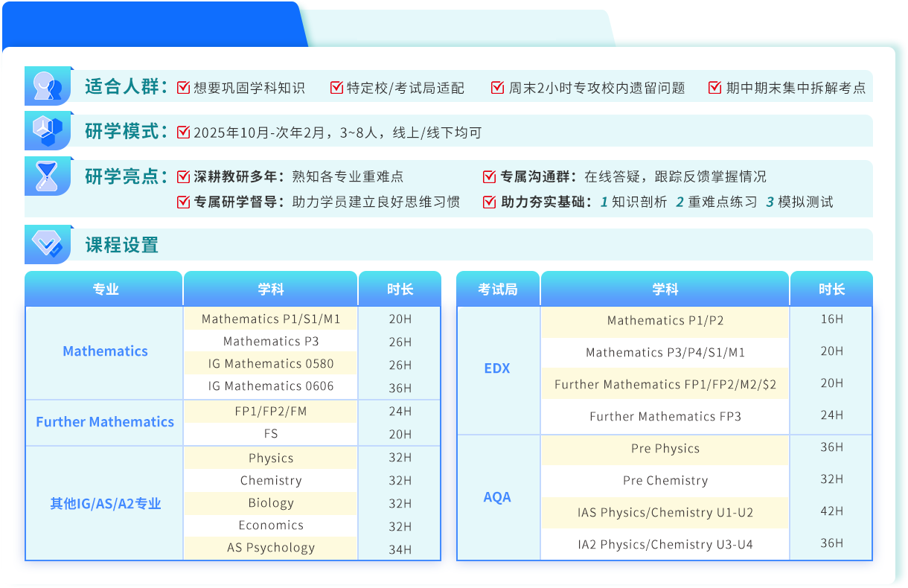Click the 研学模式 cubes icon
The image size is (908, 588).
(48, 132)
